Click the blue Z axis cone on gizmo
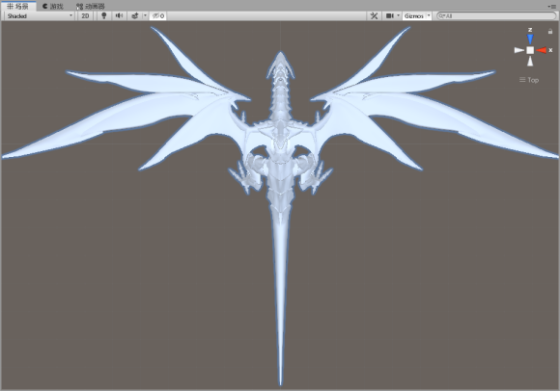 [530, 39]
